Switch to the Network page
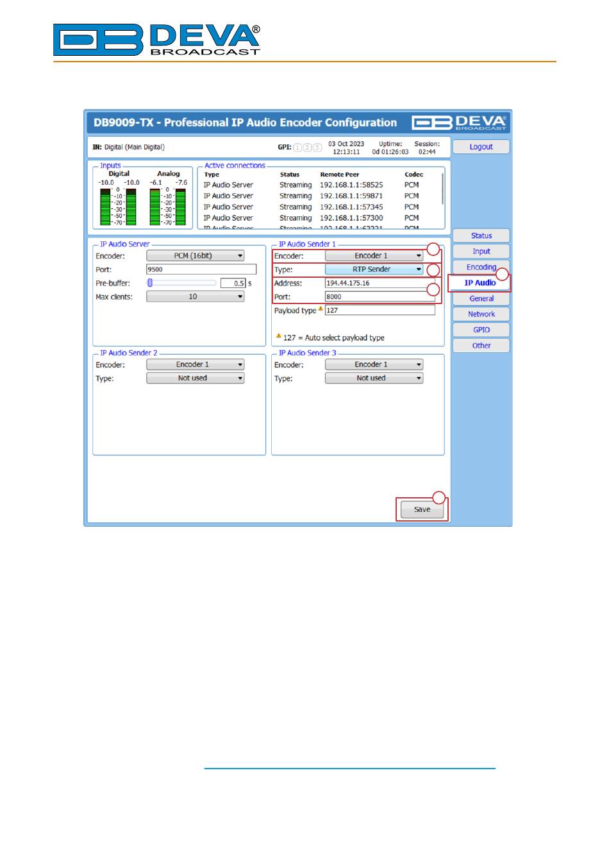Image resolution: width=609 pixels, height=868 pixels. [481, 314]
